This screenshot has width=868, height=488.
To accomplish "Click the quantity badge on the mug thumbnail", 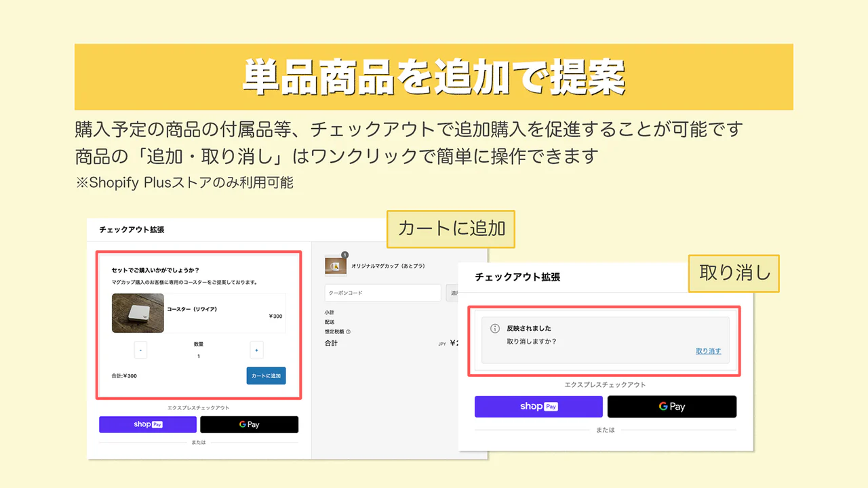I will click(344, 255).
